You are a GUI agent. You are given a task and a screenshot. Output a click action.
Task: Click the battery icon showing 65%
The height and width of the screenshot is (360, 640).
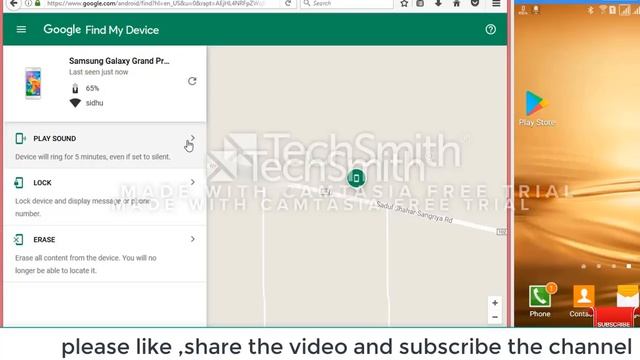tap(75, 88)
